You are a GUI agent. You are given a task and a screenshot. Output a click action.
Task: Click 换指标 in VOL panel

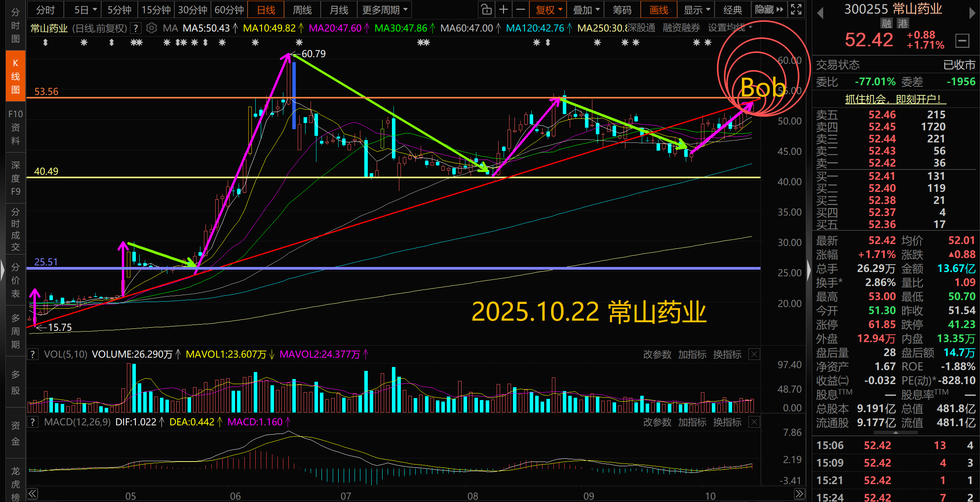tap(727, 355)
